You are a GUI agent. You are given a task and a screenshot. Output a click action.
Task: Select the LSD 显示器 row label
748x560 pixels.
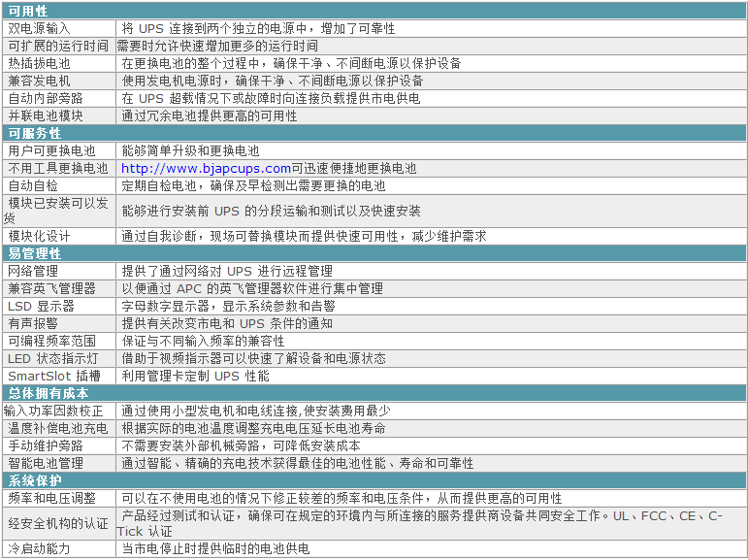pos(41,306)
